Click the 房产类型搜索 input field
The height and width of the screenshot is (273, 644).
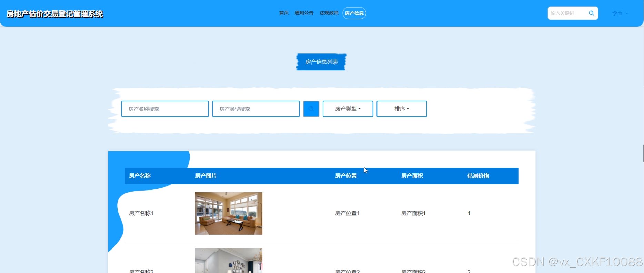point(256,109)
